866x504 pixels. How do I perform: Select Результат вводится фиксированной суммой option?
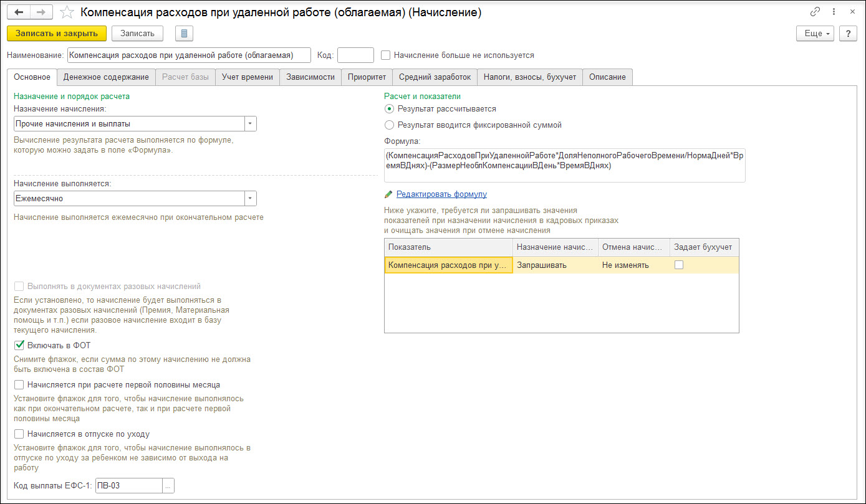coord(390,125)
